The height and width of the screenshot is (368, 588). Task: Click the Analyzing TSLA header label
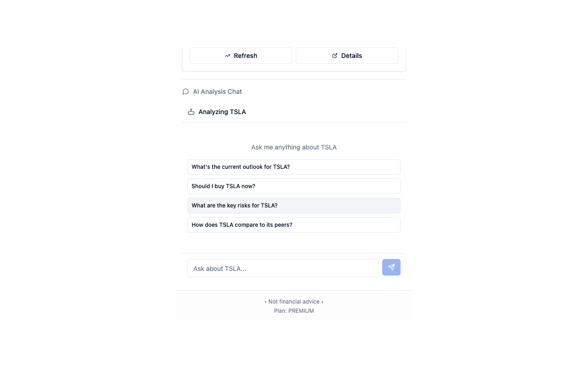(222, 112)
